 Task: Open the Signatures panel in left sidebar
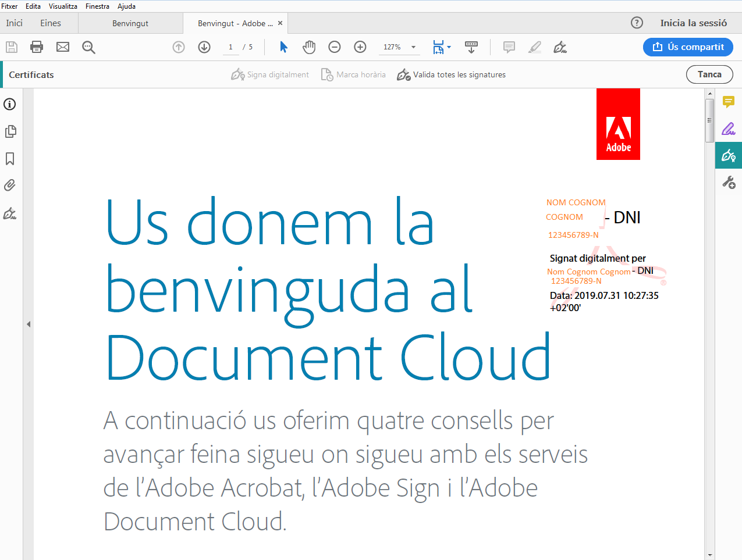coord(10,213)
